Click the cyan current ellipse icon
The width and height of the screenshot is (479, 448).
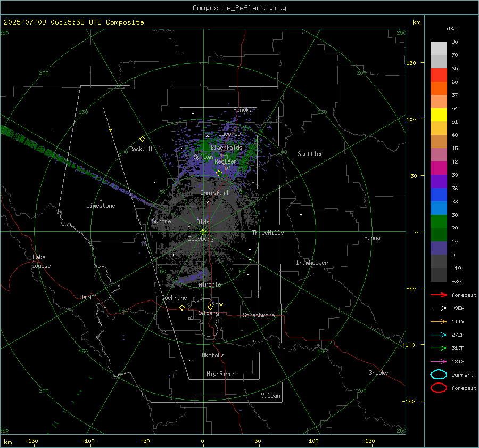(439, 374)
